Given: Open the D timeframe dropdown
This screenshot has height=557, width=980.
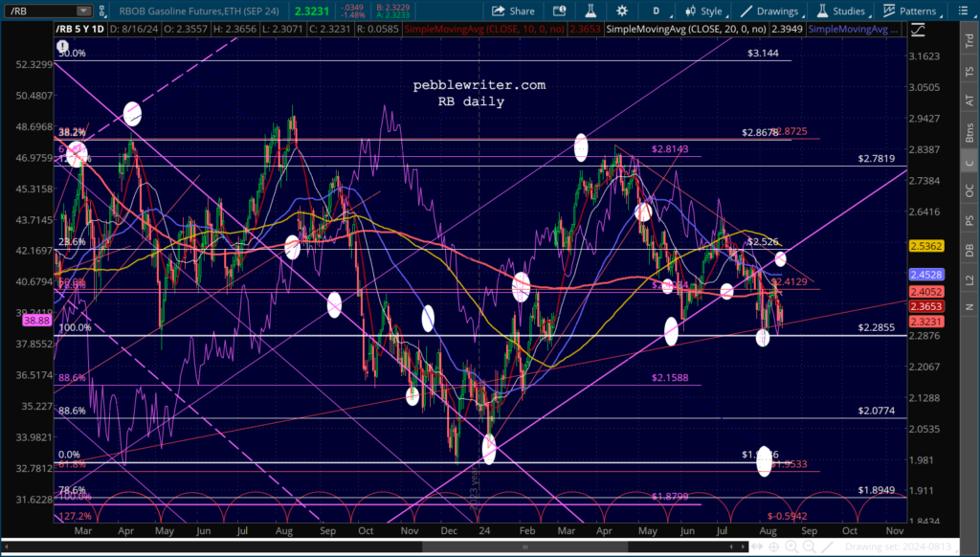Looking at the screenshot, I should (x=660, y=11).
